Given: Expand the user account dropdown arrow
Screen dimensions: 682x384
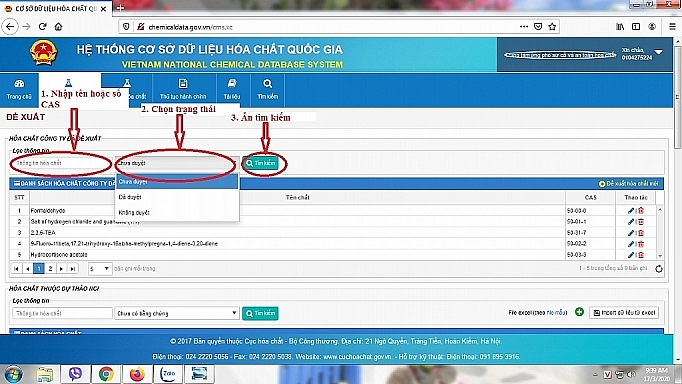Looking at the screenshot, I should pyautogui.click(x=659, y=52).
